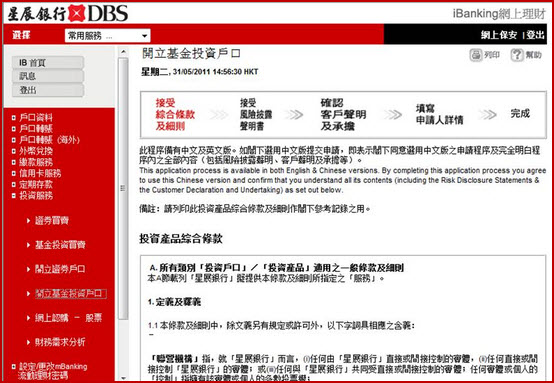Expand 定期存款 menu item
Image resolution: width=554 pixels, height=383 pixels.
coord(36,184)
